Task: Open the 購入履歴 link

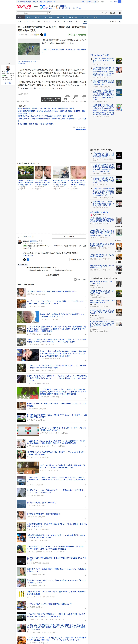Action: click(112, 13)
